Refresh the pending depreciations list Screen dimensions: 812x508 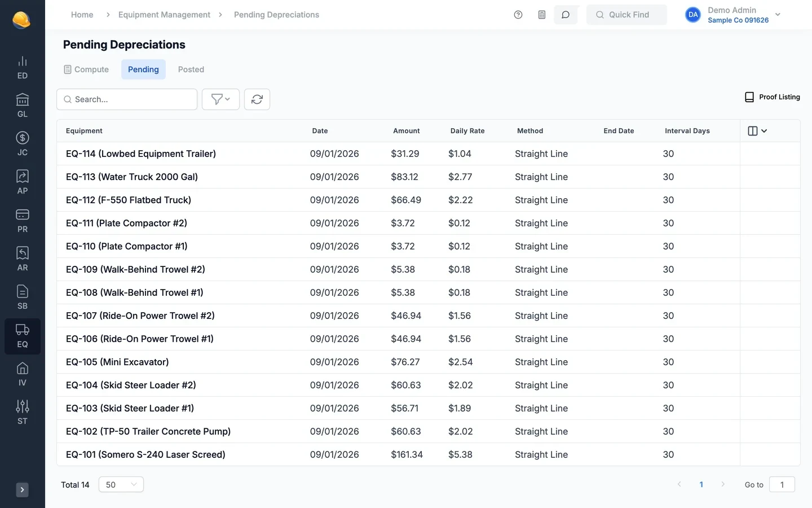click(x=257, y=99)
